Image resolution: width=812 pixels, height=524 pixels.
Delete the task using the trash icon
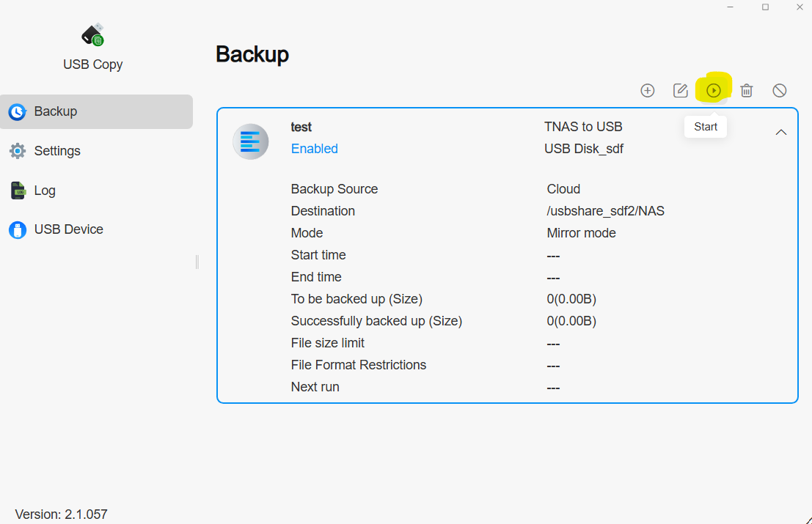(747, 90)
